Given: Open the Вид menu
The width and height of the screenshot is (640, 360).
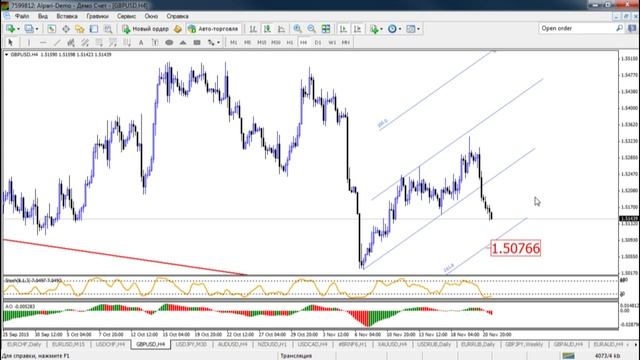Looking at the screenshot, I should click(x=43, y=16).
